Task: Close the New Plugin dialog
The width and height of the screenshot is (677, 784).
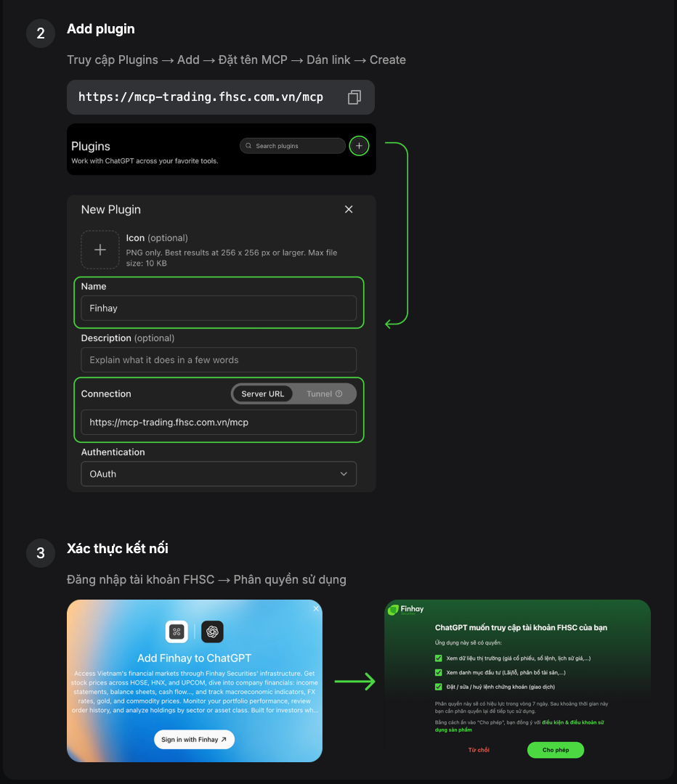Action: coord(349,210)
